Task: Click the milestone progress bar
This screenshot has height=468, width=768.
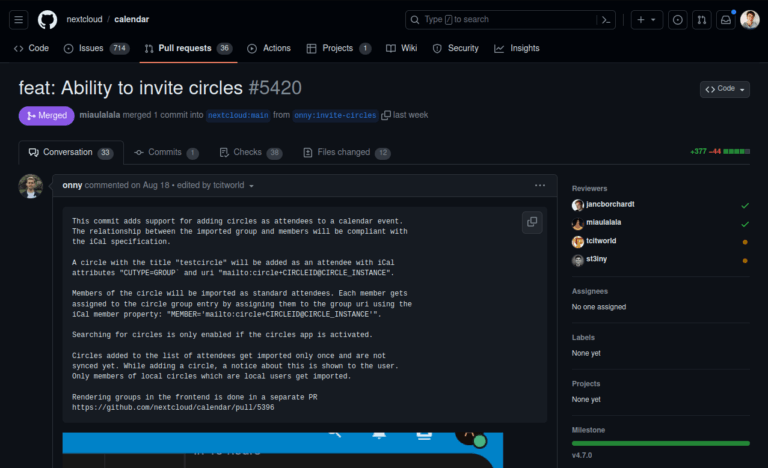Action: pos(660,443)
